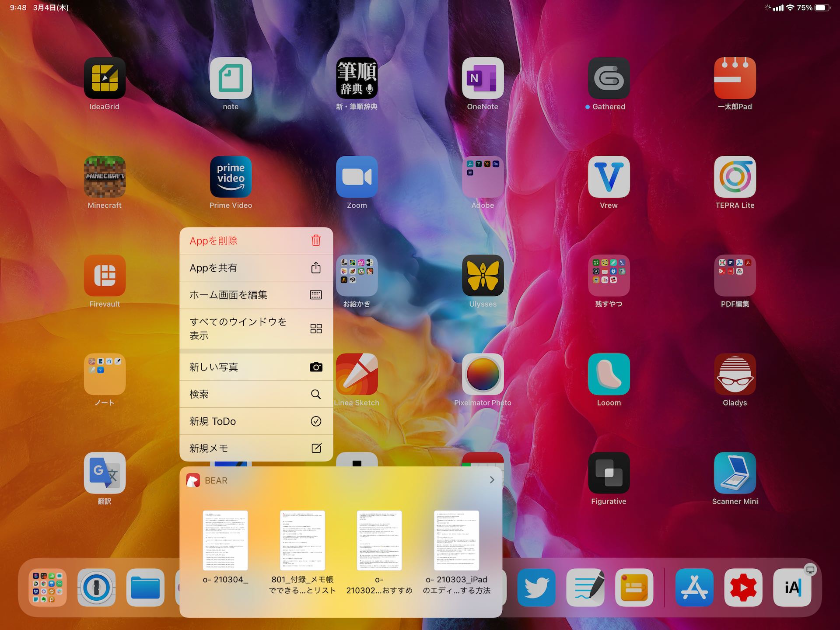The image size is (840, 630).
Task: Open the 残すやつ folder
Action: [609, 276]
